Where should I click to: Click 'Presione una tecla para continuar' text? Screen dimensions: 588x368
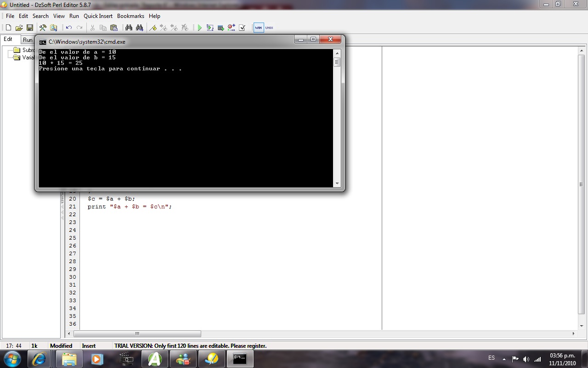(99, 69)
